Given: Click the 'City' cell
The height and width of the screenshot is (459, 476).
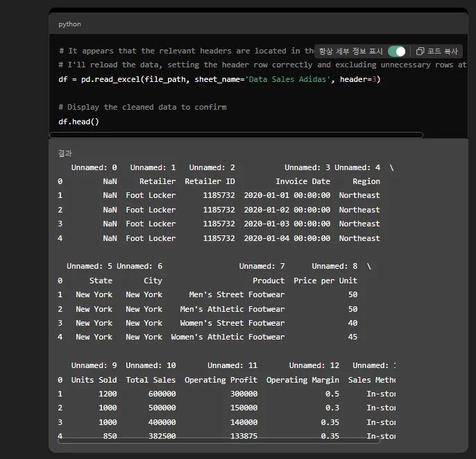Looking at the screenshot, I should coord(153,281).
